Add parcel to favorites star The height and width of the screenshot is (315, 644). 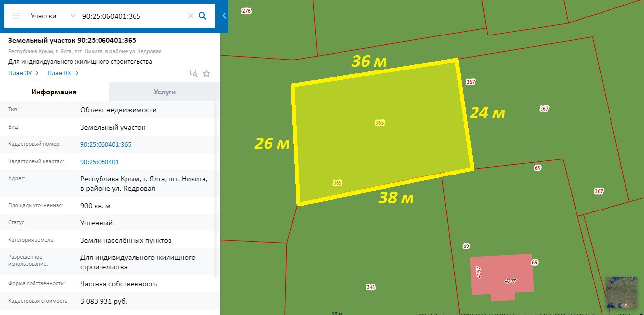[206, 73]
